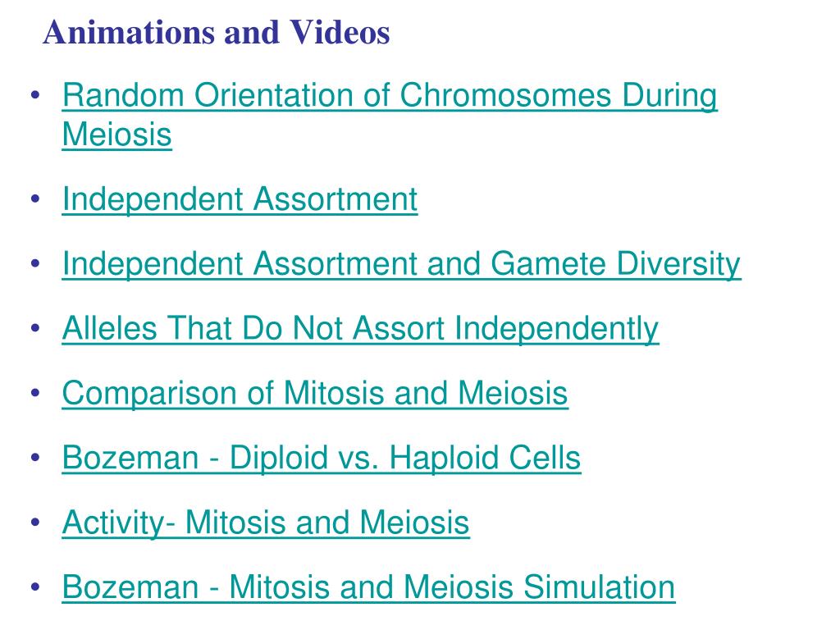Screen dimensions: 840x630
Task: Open Bozeman - Diploid vs. Haploid Cells link
Action: click(x=322, y=458)
